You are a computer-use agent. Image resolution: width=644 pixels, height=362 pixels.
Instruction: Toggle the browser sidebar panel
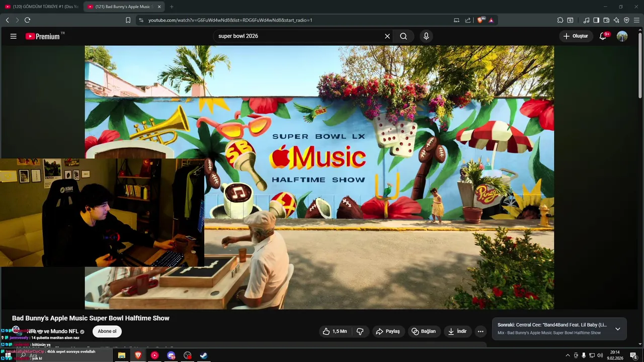click(x=596, y=20)
